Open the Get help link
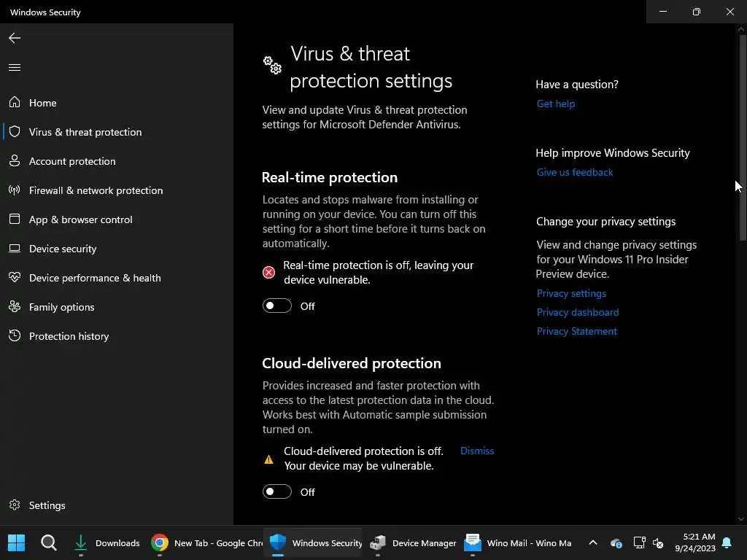The height and width of the screenshot is (560, 747). (x=556, y=104)
